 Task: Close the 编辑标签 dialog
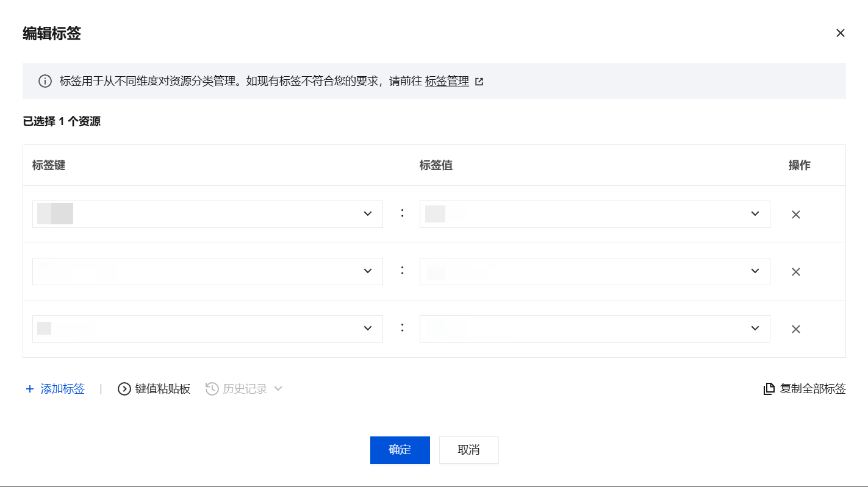tap(840, 33)
